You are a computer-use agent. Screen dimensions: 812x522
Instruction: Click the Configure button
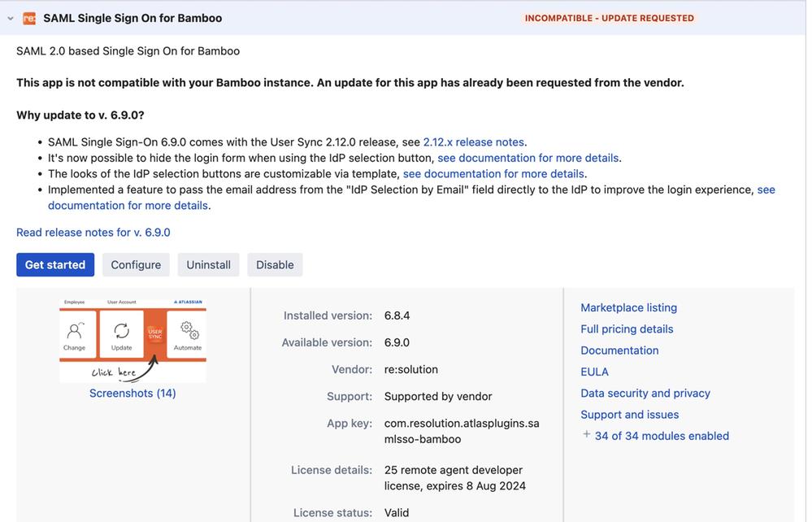[x=136, y=264]
